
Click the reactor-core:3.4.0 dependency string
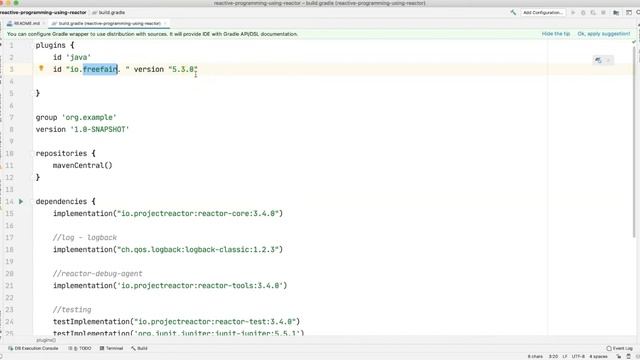[198, 213]
